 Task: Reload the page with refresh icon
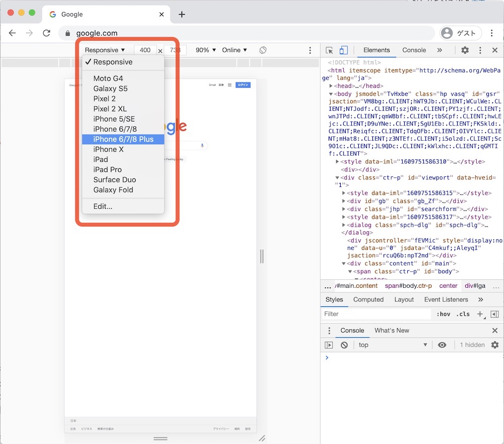click(46, 33)
